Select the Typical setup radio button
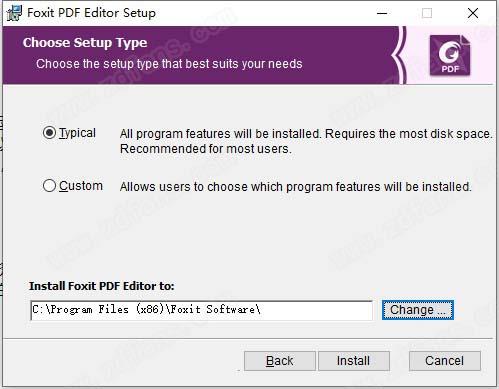499x389 pixels. point(49,133)
